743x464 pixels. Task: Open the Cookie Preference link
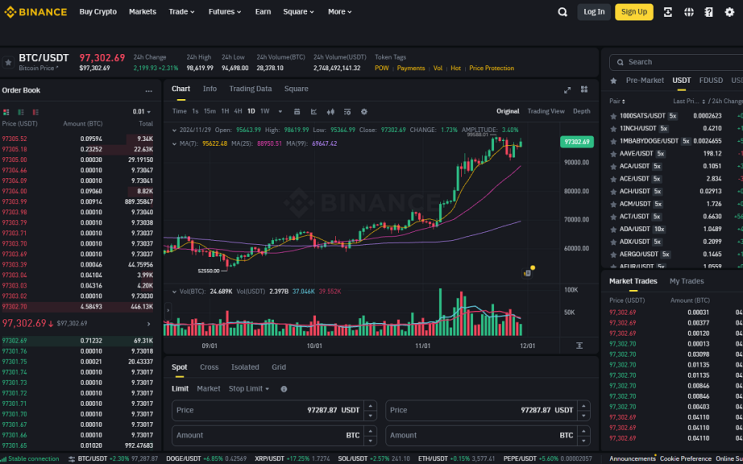tap(685, 459)
